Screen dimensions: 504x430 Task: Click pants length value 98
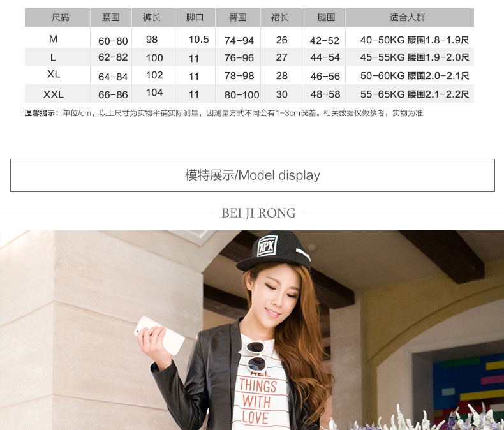[x=152, y=40]
